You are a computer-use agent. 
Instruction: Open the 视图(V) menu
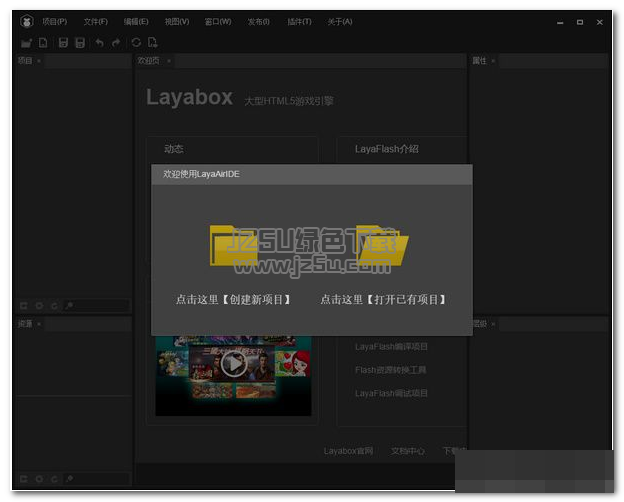tap(177, 21)
